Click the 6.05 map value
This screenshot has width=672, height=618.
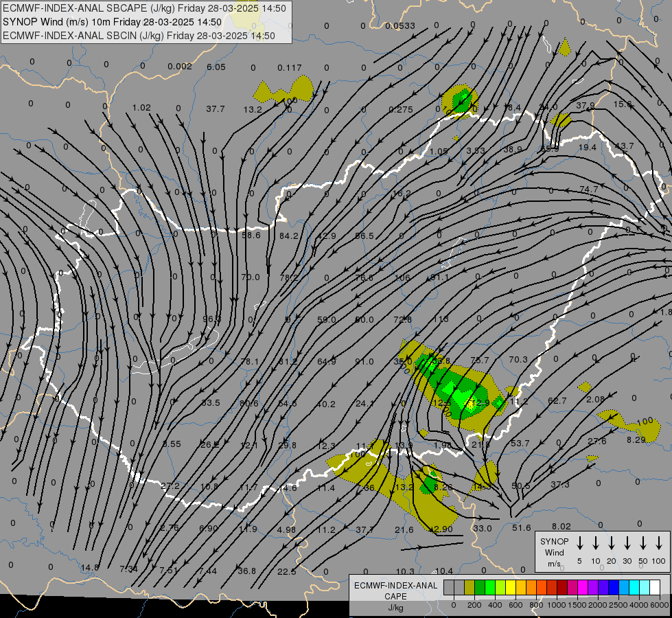[x=216, y=67]
